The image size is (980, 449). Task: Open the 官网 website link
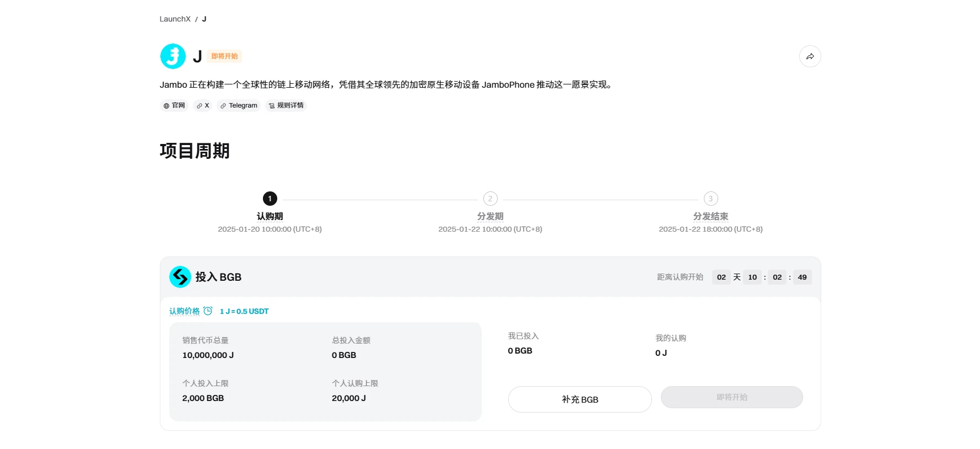174,105
